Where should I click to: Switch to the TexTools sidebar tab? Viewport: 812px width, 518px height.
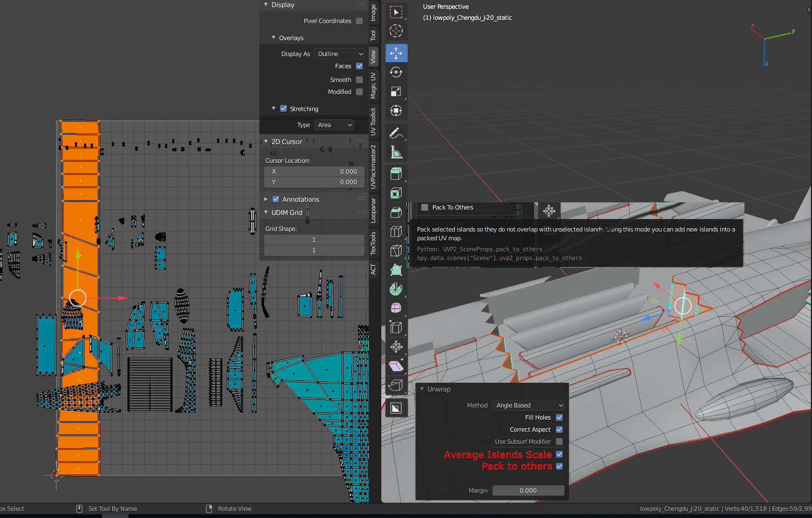point(374,243)
